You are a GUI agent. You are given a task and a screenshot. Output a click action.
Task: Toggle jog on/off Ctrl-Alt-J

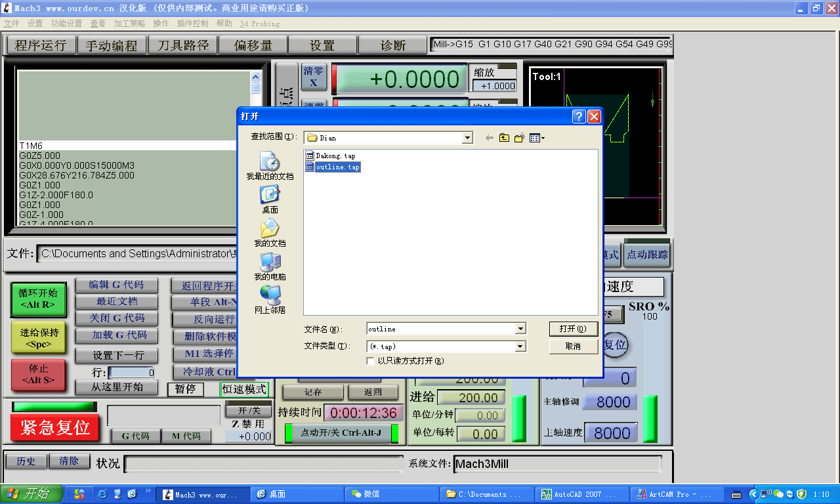341,433
